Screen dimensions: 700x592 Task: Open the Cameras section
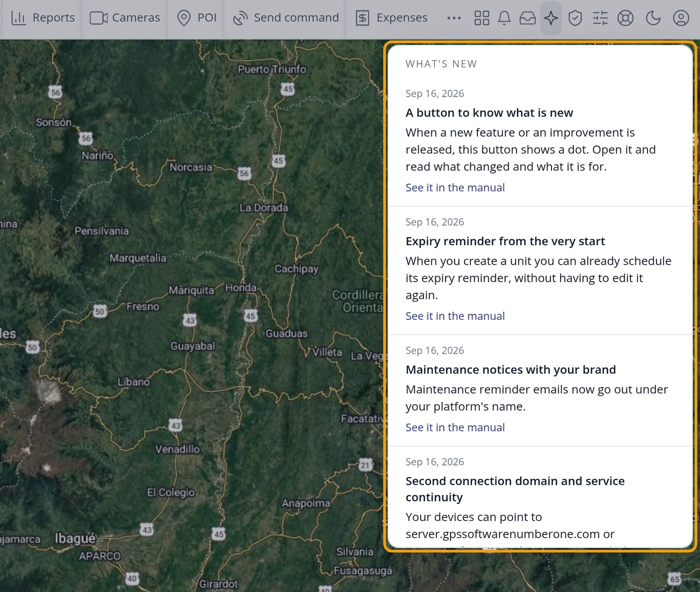(x=125, y=18)
